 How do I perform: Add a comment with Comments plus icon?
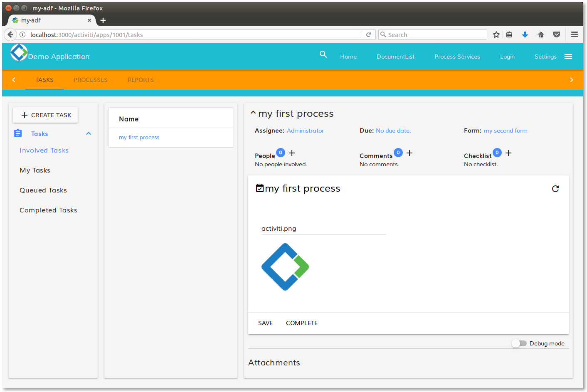409,153
